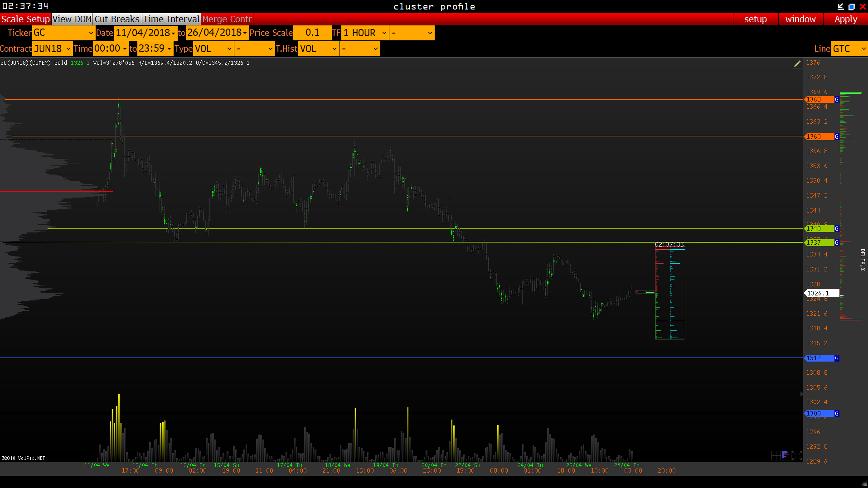
Task: Open the window menu
Action: pos(800,19)
